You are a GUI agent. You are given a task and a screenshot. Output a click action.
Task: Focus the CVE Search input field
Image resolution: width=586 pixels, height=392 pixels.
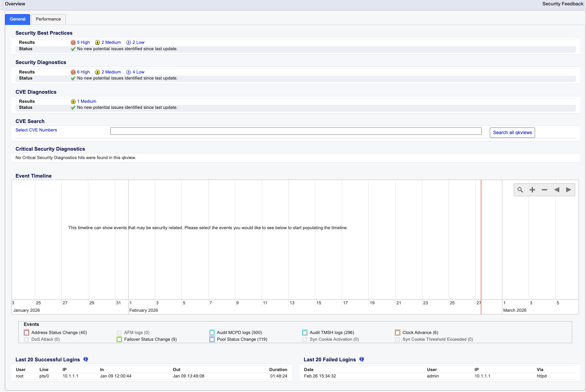pyautogui.click(x=296, y=131)
